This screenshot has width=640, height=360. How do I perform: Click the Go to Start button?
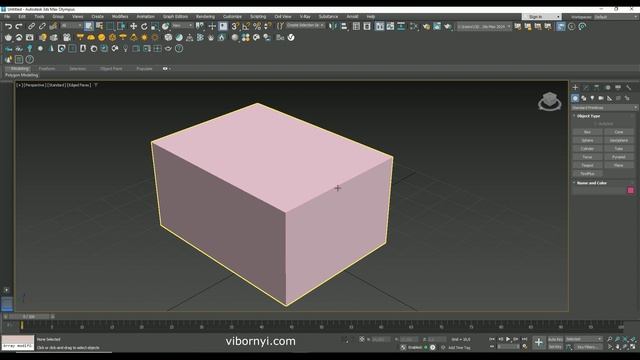pos(492,339)
